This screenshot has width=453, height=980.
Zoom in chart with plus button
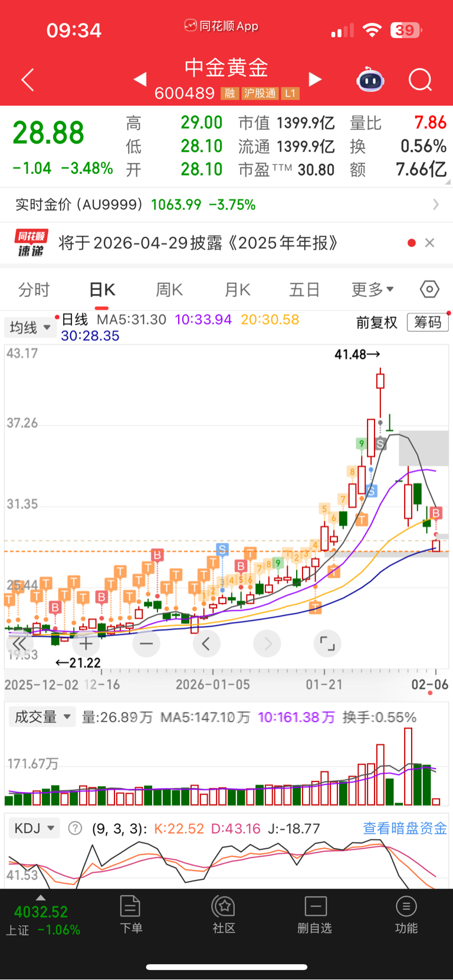(86, 644)
